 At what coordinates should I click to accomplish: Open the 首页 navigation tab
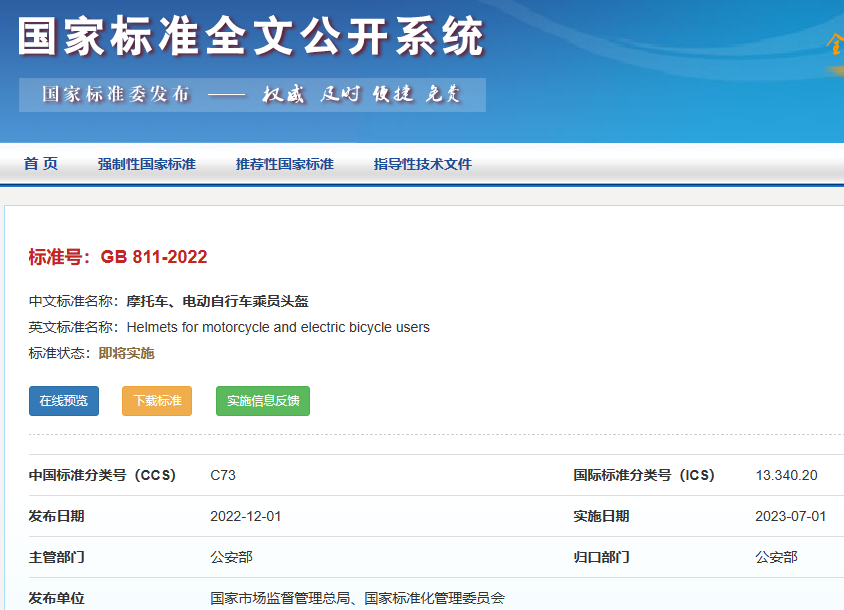point(41,164)
